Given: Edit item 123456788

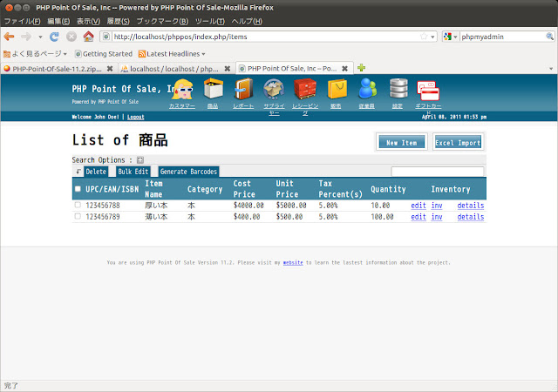Looking at the screenshot, I should click(418, 206).
